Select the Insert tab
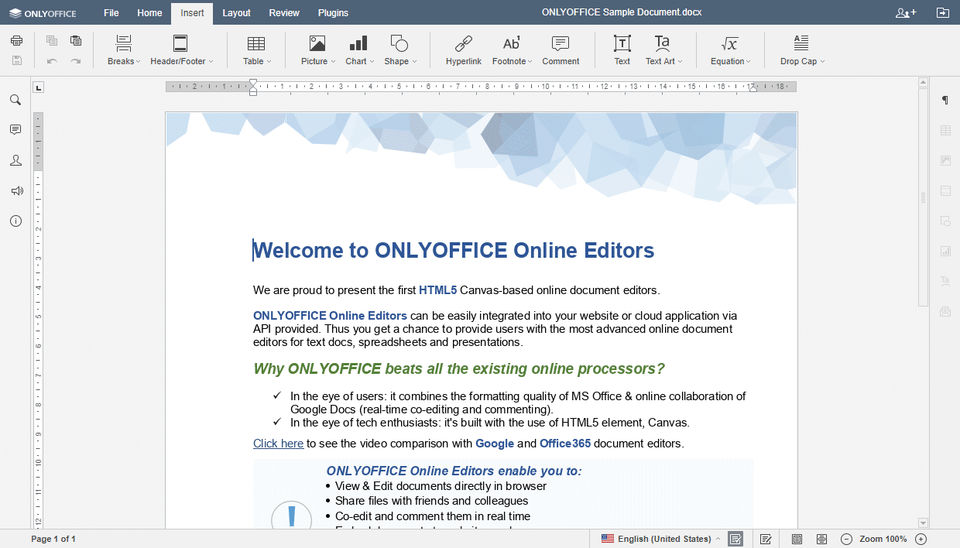 coord(192,13)
